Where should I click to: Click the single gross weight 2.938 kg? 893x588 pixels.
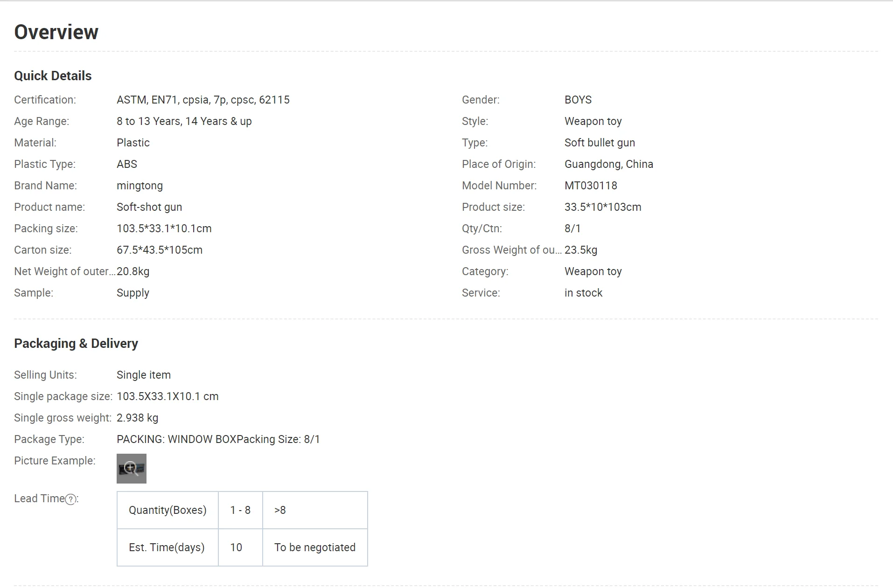[x=137, y=418]
